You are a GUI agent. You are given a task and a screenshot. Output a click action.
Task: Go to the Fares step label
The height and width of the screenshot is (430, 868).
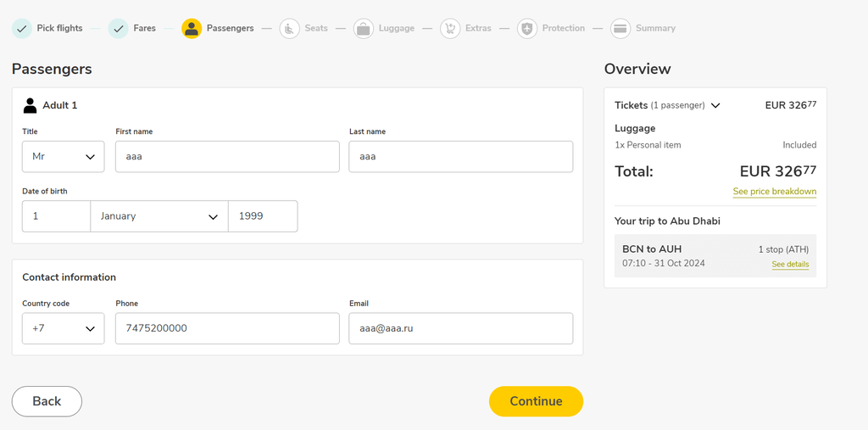tap(144, 28)
